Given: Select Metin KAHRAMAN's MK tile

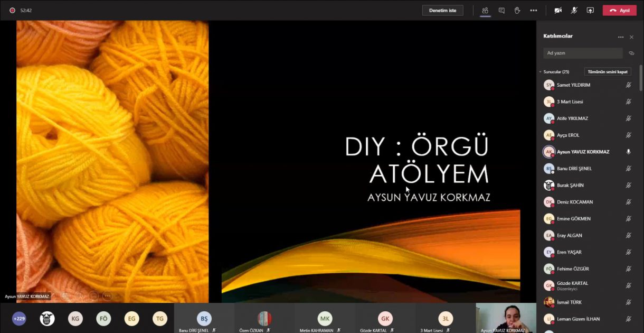Looking at the screenshot, I should 325,318.
